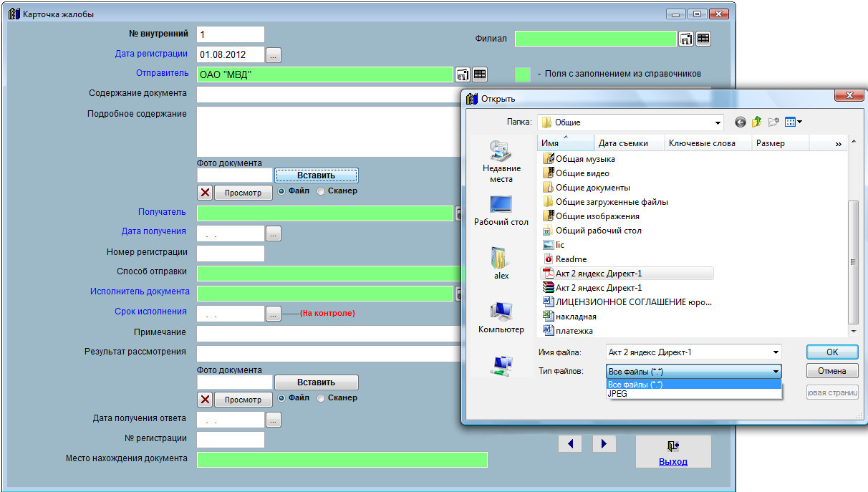This screenshot has height=492, width=868.
Task: Click the file list vertical scrollbar
Action: (x=854, y=261)
